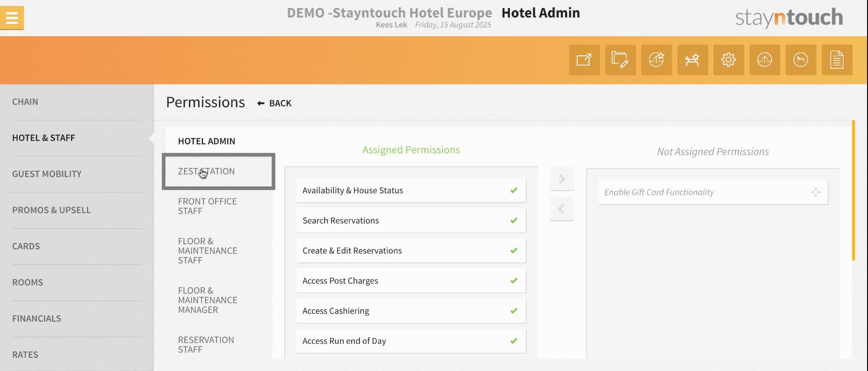Select the Access Post Charges permission
The image size is (868, 371).
click(x=411, y=281)
